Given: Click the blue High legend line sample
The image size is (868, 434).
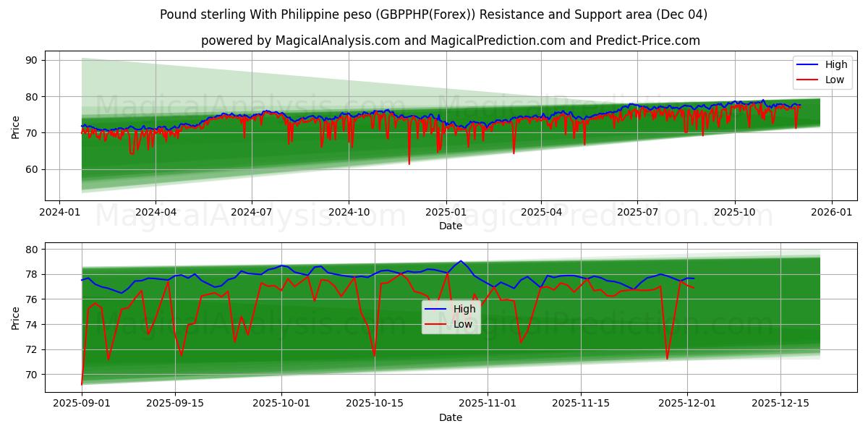Looking at the screenshot, I should 808,64.
